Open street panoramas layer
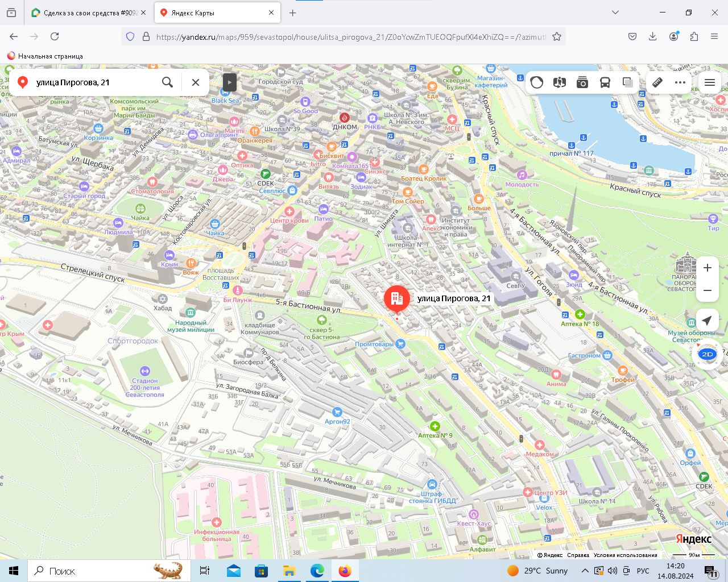Viewport: 728px width, 582px height. (x=559, y=82)
